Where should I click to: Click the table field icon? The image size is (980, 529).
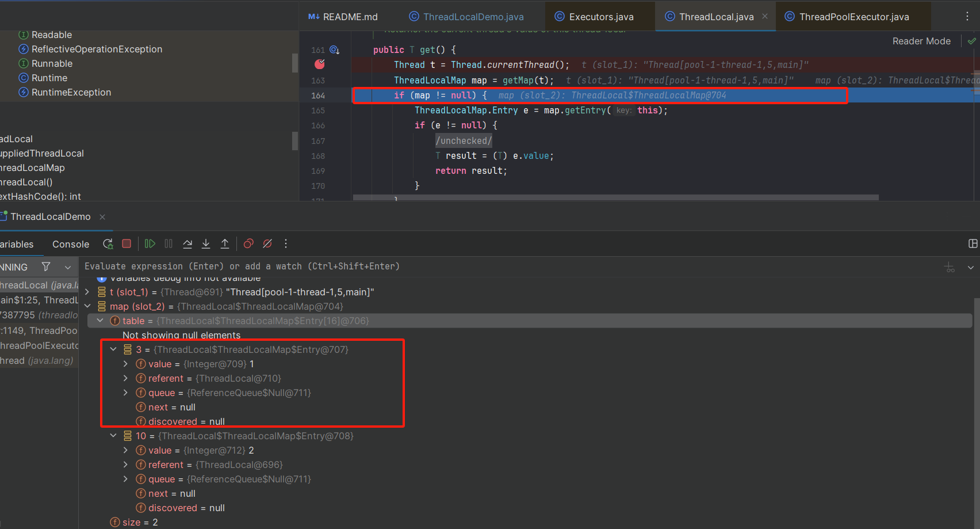click(x=115, y=321)
